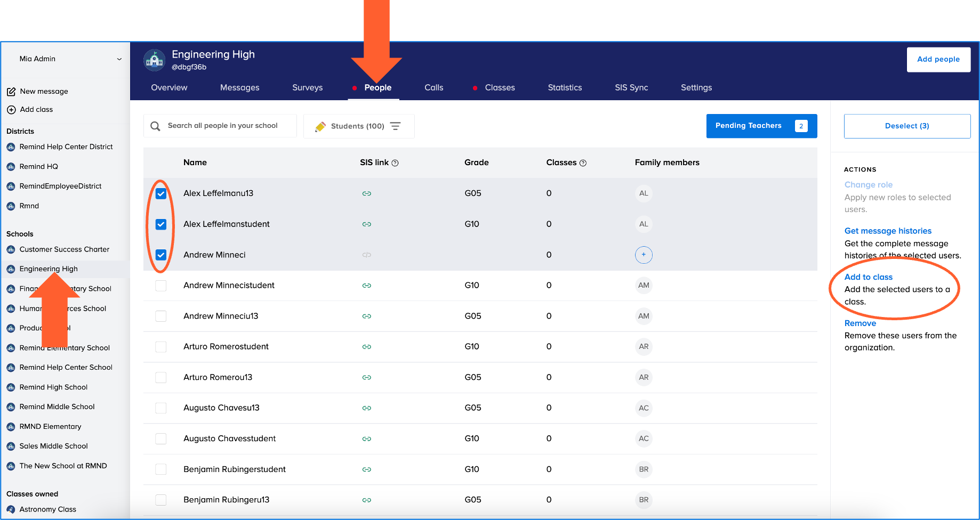Click the Deselect (3) button
This screenshot has height=520, width=980.
tap(906, 126)
